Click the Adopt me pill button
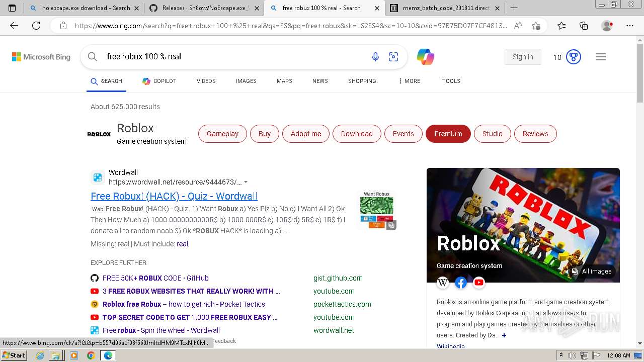 306,134
